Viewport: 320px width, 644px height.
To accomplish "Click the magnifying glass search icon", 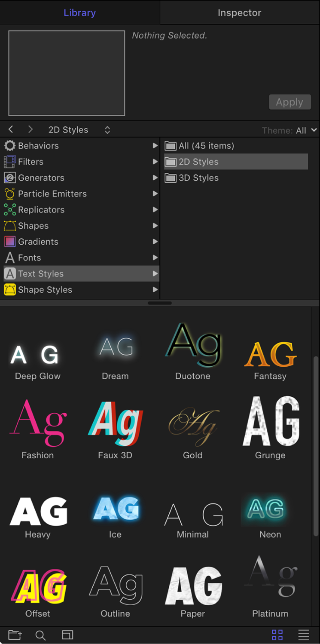I will point(40,635).
